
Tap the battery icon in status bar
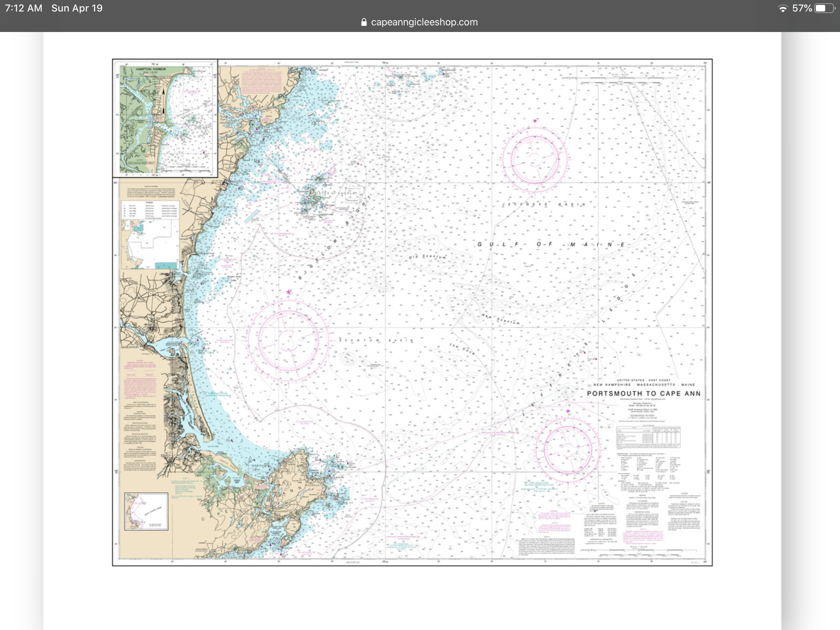pos(824,9)
